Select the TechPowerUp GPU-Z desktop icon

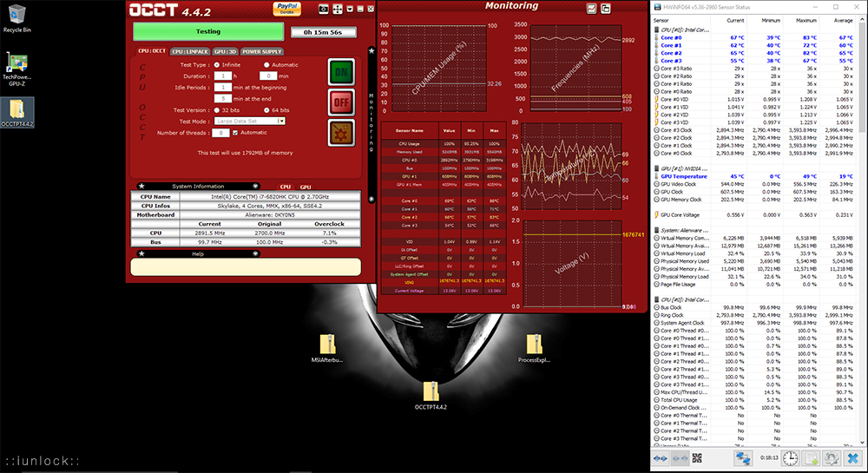click(x=17, y=69)
